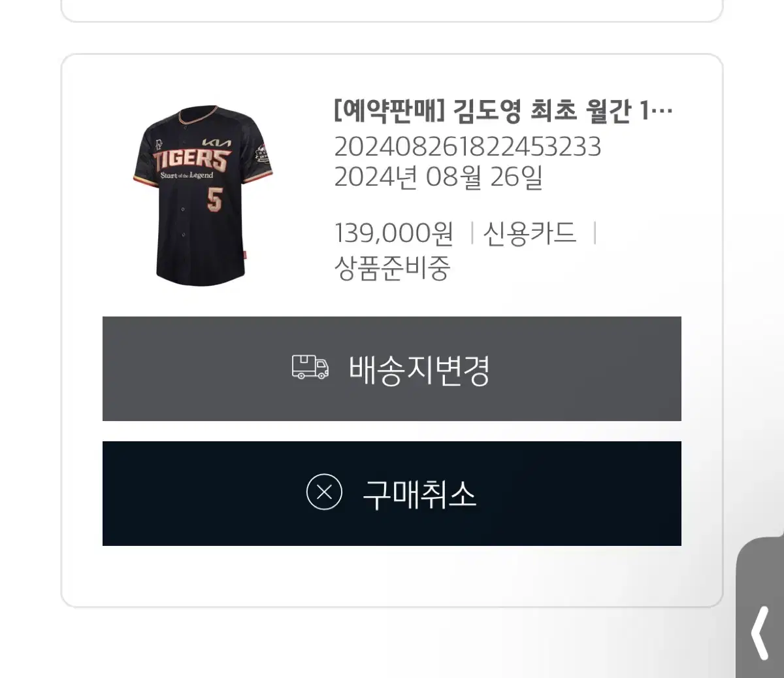Viewport: 784px width, 678px height.
Task: Click the truncated title ellipsis
Action: click(663, 112)
